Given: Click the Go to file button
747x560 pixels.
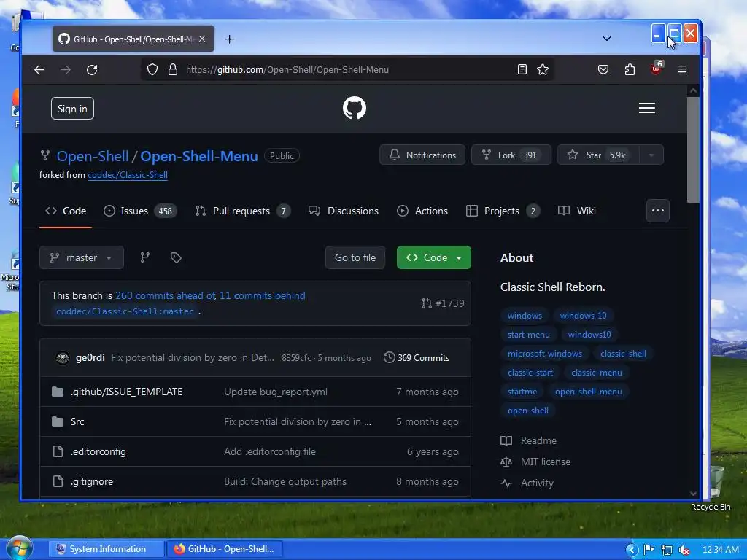Looking at the screenshot, I should coord(355,257).
